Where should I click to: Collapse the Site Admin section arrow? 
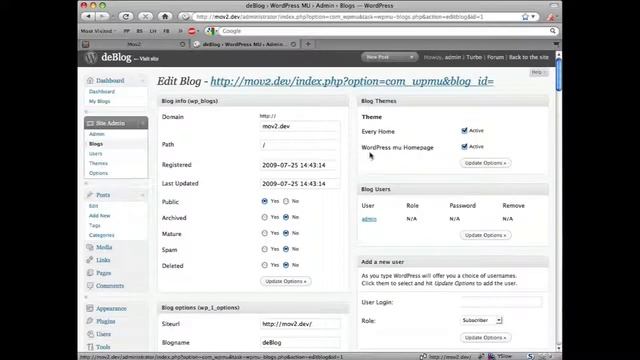142,123
